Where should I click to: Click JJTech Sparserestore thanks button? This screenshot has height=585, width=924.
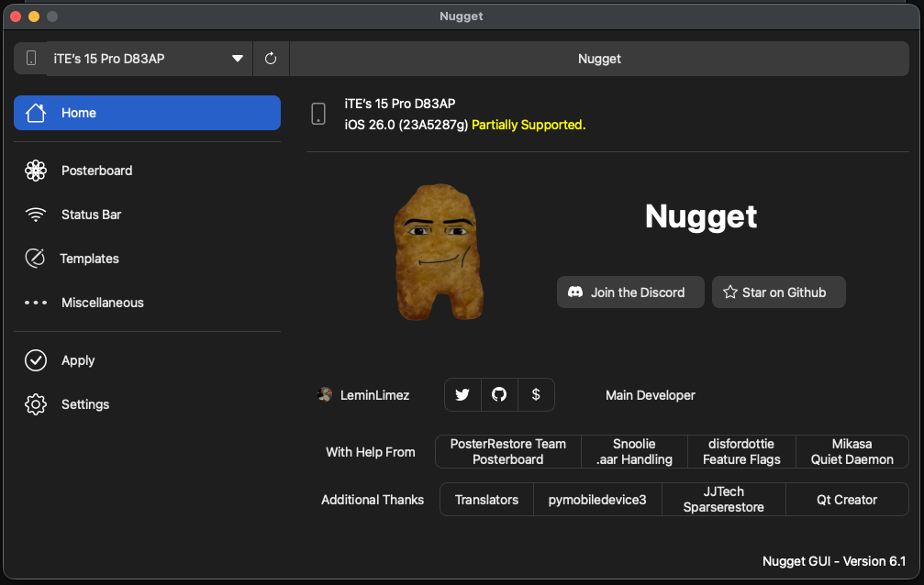coord(724,500)
